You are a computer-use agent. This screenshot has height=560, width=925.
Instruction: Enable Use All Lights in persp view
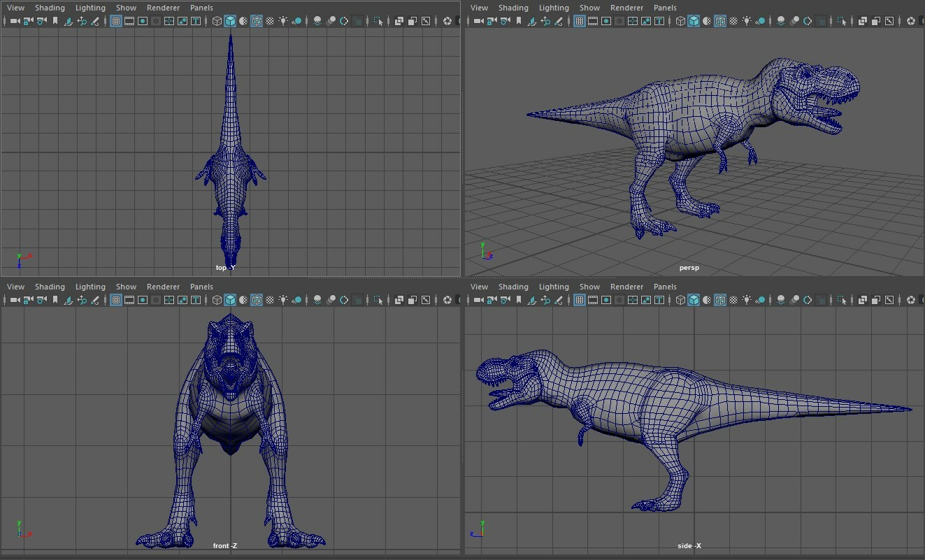coord(747,21)
